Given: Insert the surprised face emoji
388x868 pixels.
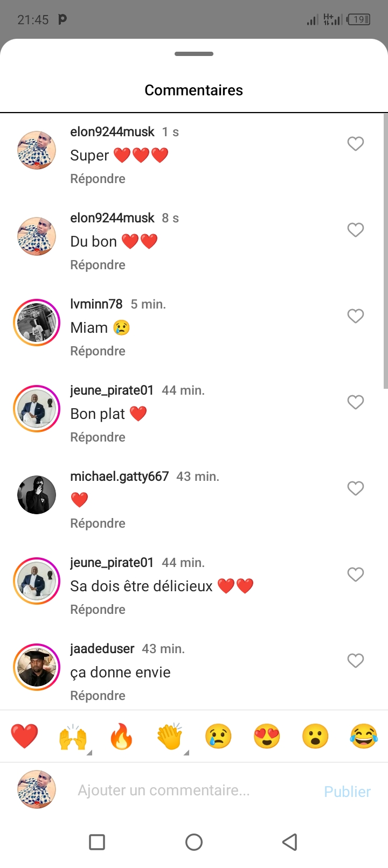Looking at the screenshot, I should click(x=315, y=736).
